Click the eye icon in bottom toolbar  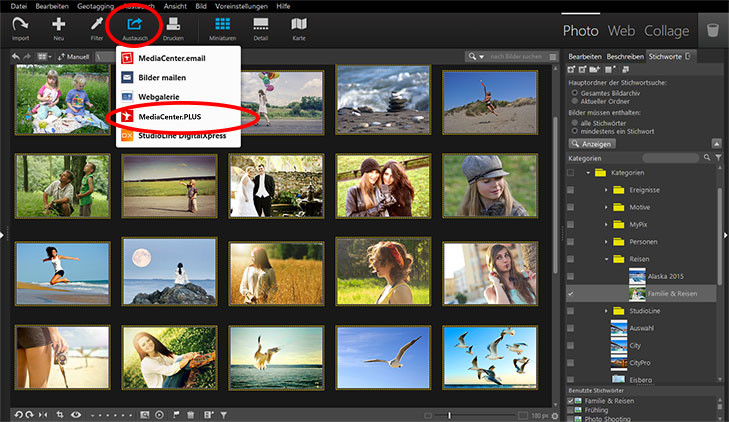click(76, 414)
